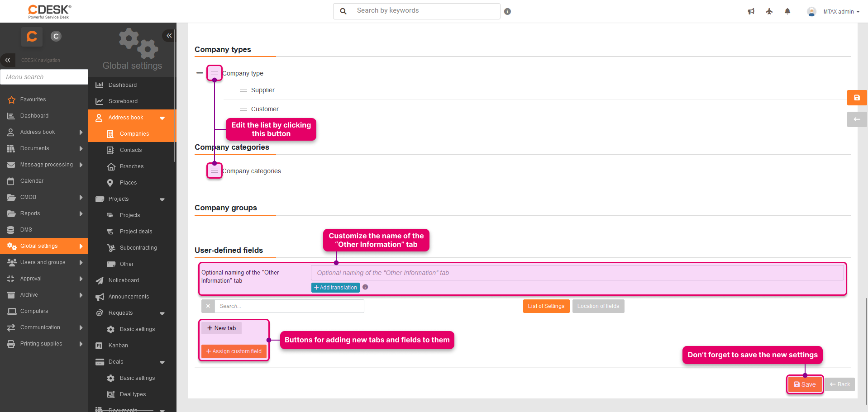Click the Computers monitor icon

[x=11, y=311]
